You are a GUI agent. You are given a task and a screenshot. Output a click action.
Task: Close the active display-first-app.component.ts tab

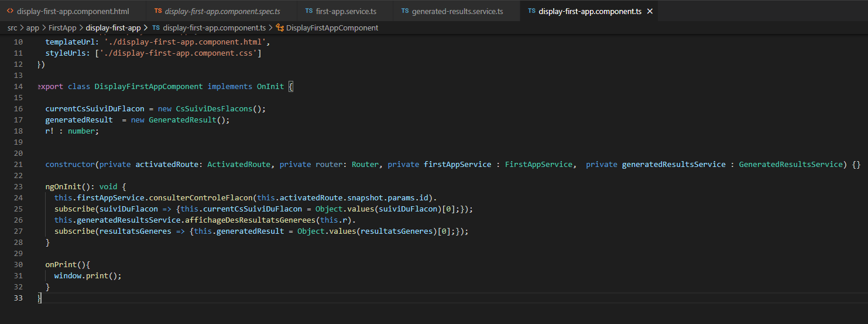coord(650,11)
